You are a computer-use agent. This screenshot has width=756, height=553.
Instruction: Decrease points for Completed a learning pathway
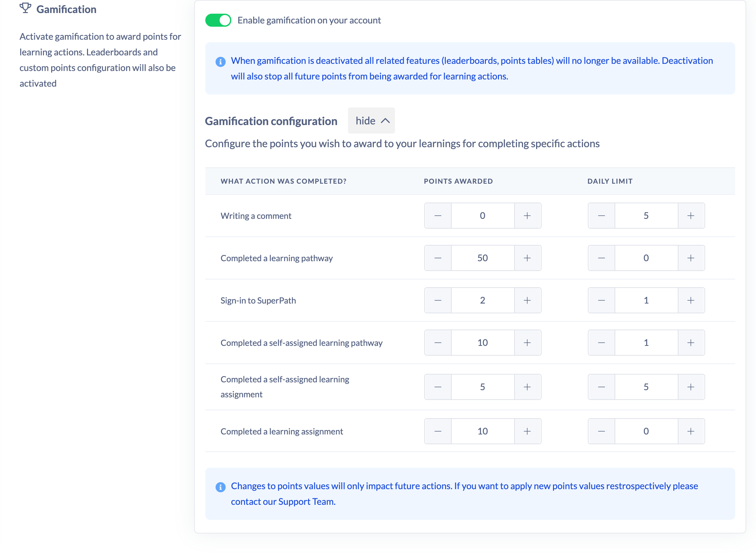[x=438, y=258]
